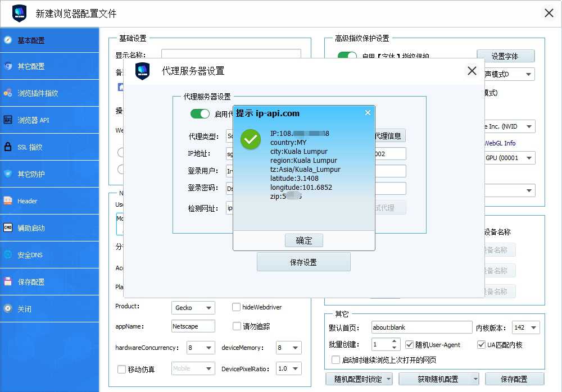Uncheck the 随机User-Agent checkbox
Image resolution: width=562 pixels, height=392 pixels.
click(x=409, y=344)
